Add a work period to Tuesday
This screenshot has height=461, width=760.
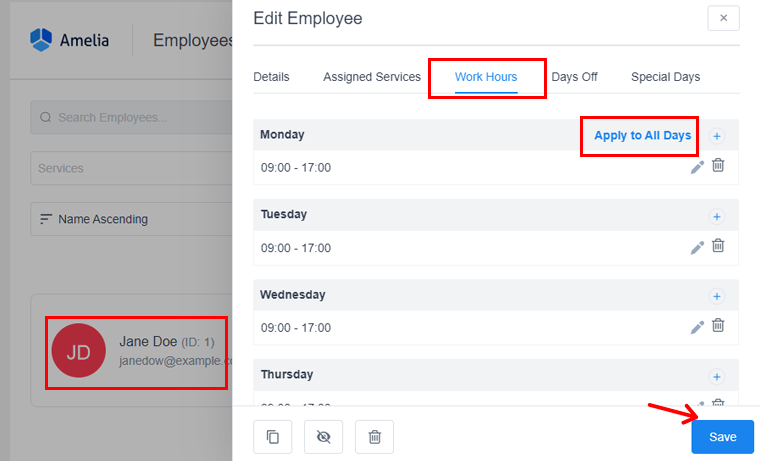(716, 216)
